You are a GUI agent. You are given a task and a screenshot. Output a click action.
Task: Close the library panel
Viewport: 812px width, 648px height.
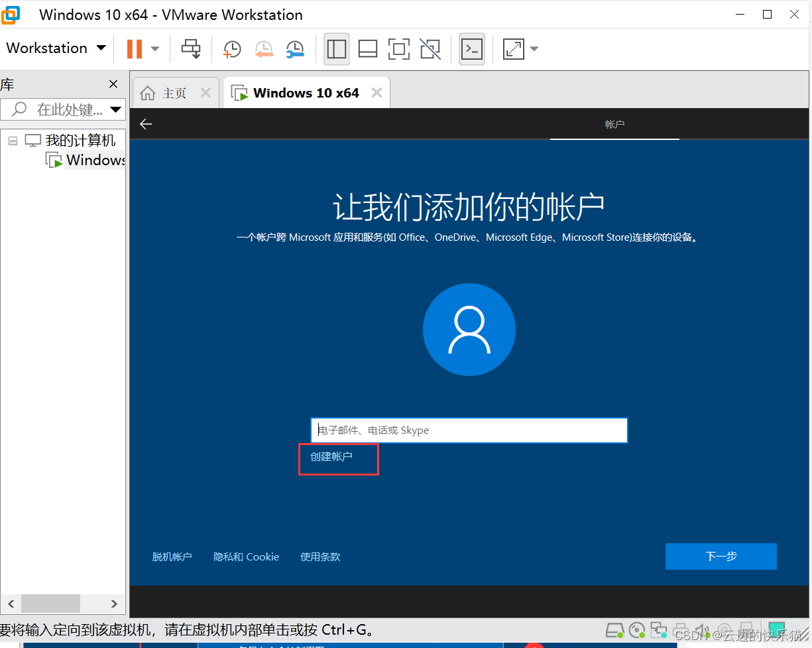(113, 84)
